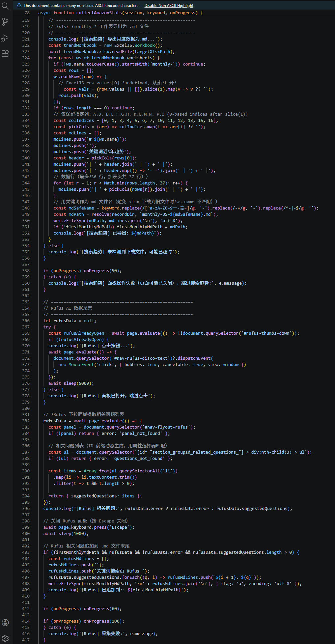Open the Source Control view
The height and width of the screenshot is (644, 335).
coord(5,22)
